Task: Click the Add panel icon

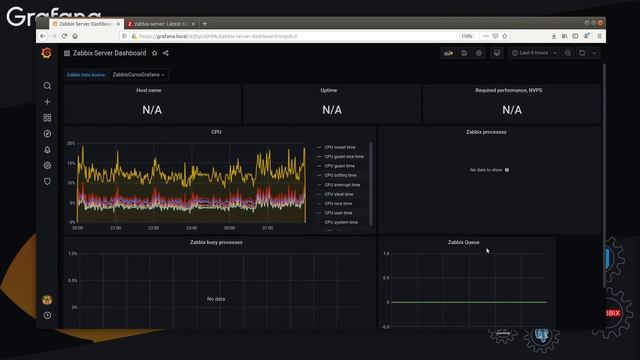Action: [449, 53]
